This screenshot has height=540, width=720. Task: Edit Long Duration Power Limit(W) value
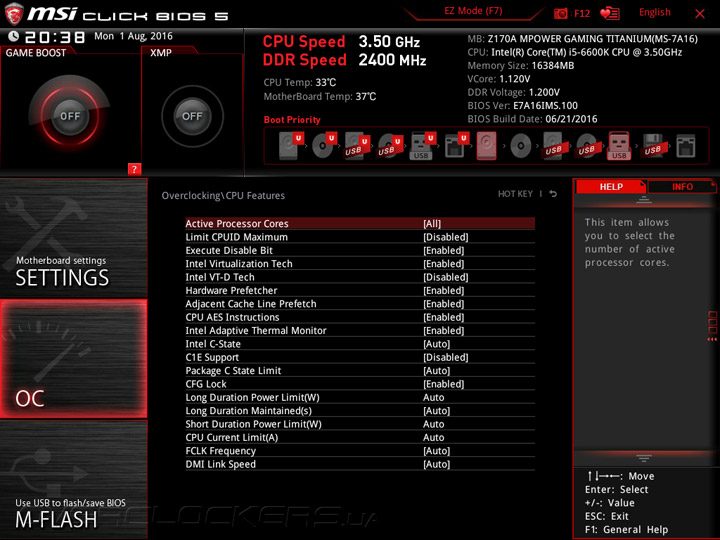pyautogui.click(x=360, y=397)
